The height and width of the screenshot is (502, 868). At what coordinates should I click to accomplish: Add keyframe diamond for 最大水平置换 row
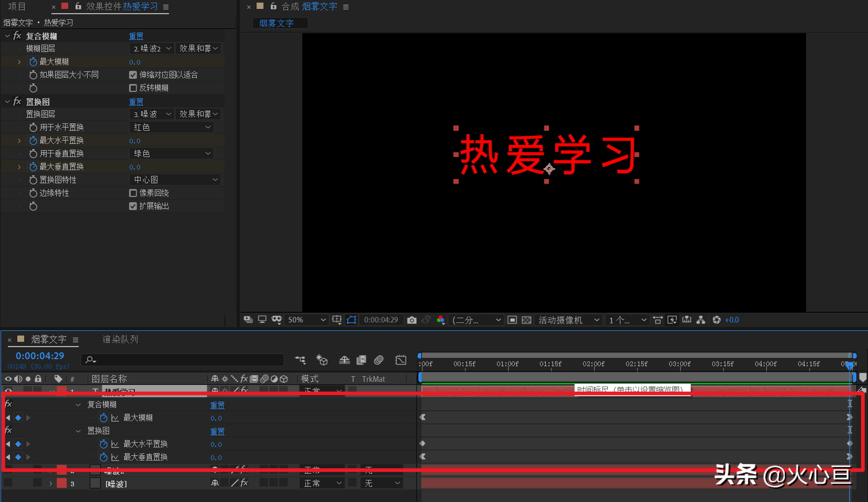pyautogui.click(x=18, y=444)
